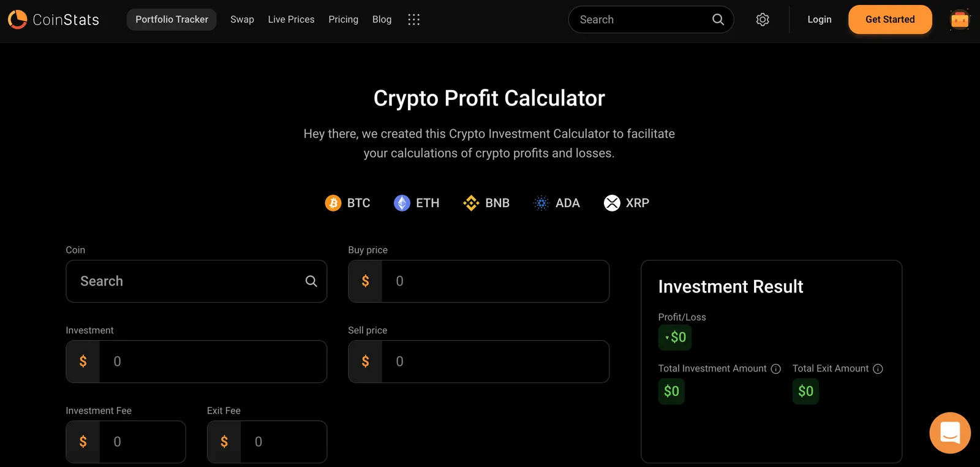Click the CoinStats logo icon
Viewport: 980px width, 467px height.
pyautogui.click(x=17, y=20)
